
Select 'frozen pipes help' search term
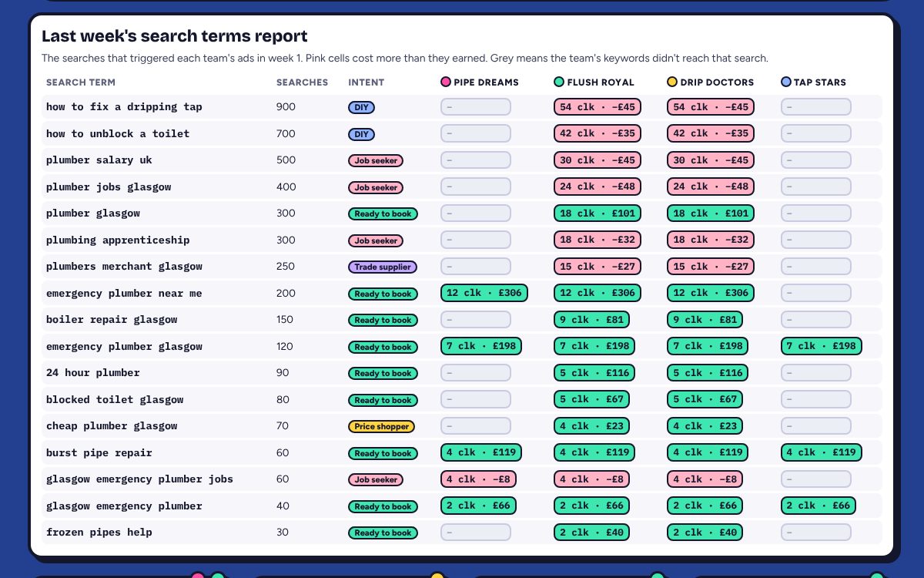[x=99, y=533]
